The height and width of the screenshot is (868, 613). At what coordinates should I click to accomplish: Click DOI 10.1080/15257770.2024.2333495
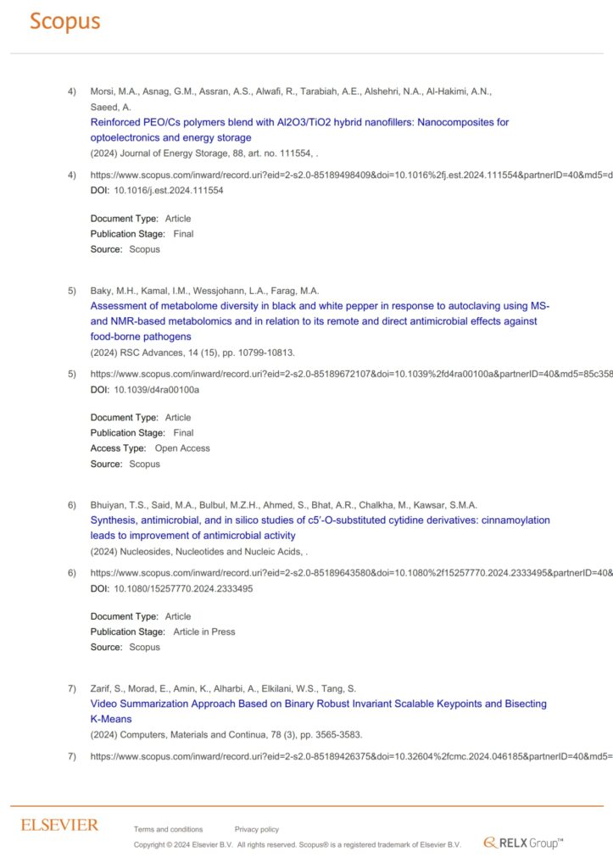[182, 588]
